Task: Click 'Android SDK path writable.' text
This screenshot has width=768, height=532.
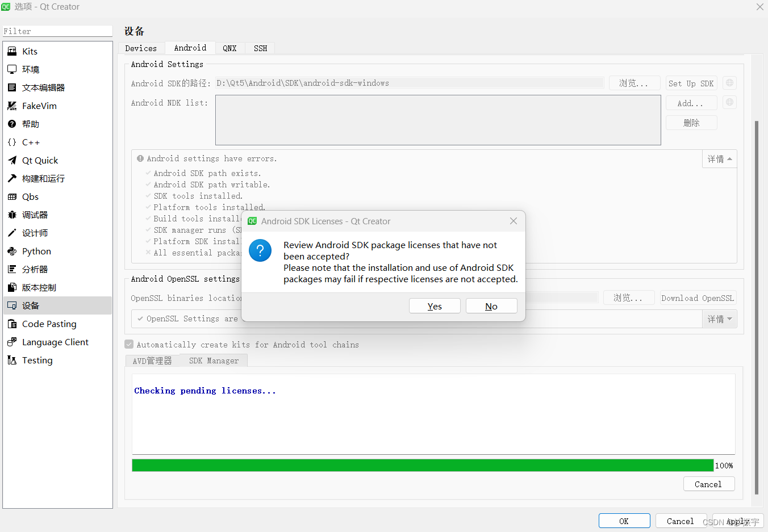Action: pos(212,185)
